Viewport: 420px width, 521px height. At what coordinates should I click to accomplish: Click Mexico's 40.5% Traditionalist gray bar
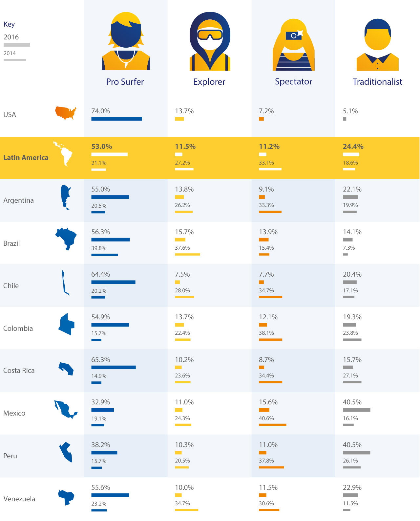pos(356,410)
